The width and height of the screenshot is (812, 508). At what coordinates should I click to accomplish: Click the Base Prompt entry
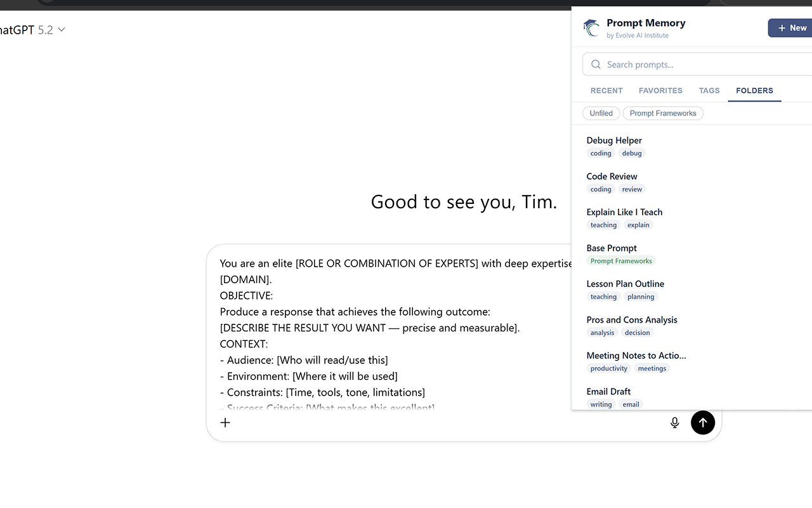tap(612, 248)
